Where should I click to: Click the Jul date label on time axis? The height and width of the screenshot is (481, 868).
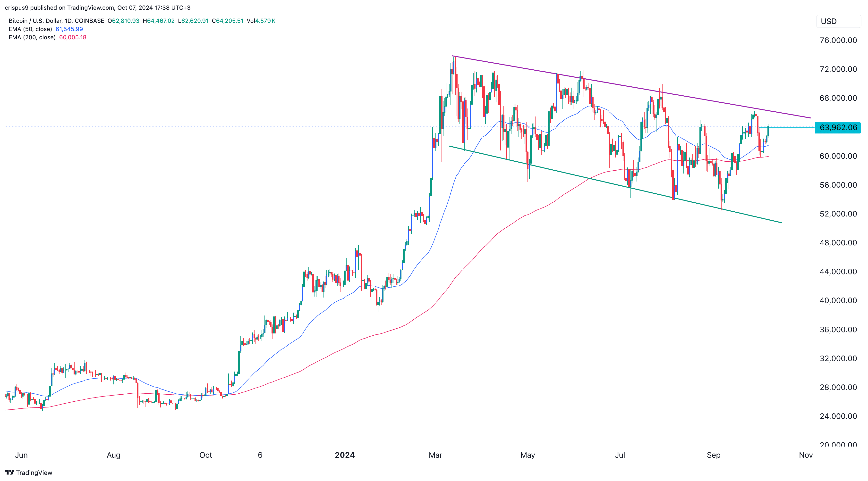tap(620, 455)
